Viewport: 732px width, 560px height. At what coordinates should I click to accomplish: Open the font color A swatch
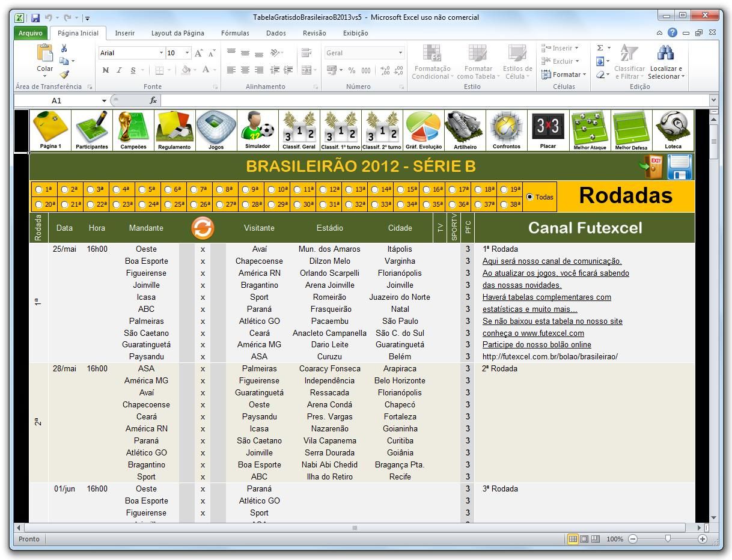[x=206, y=70]
